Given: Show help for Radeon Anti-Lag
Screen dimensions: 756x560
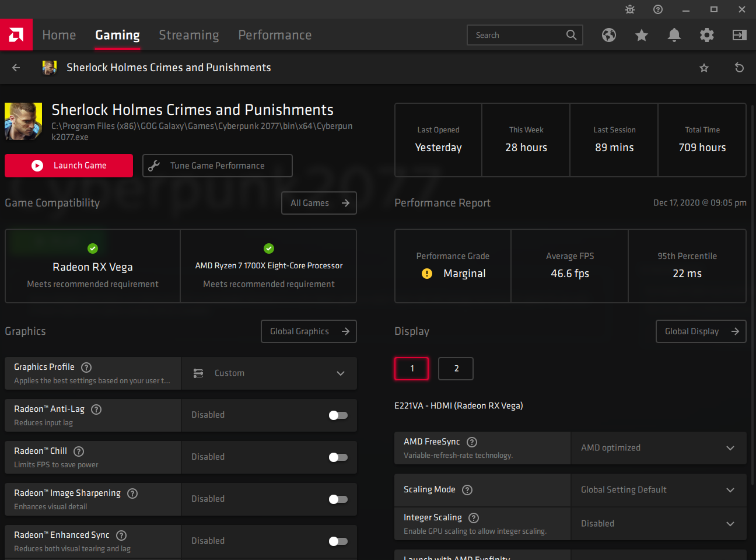Looking at the screenshot, I should [96, 409].
